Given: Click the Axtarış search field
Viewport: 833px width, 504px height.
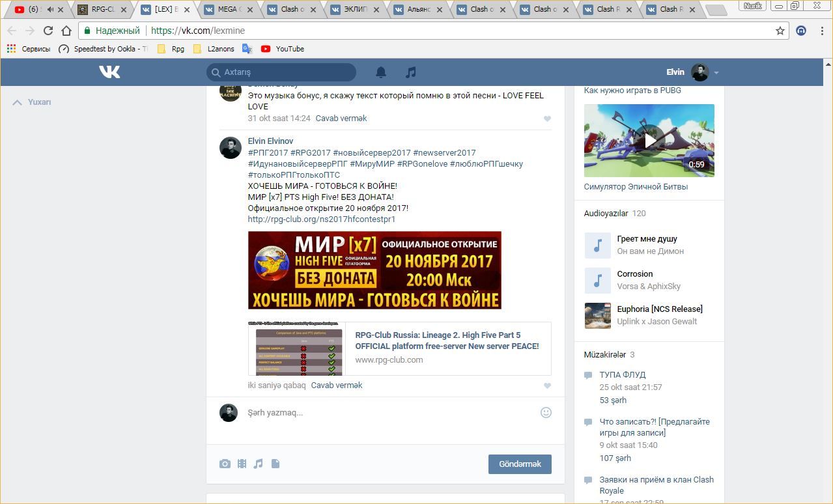Looking at the screenshot, I should point(281,72).
